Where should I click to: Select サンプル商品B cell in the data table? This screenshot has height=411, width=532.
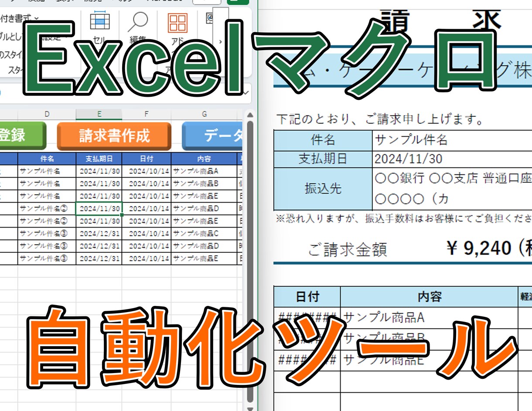tap(205, 183)
